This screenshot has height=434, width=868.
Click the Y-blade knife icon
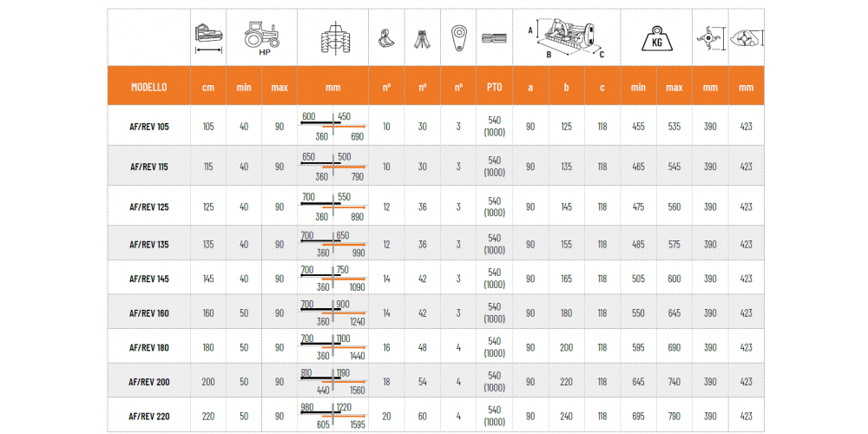(386, 37)
